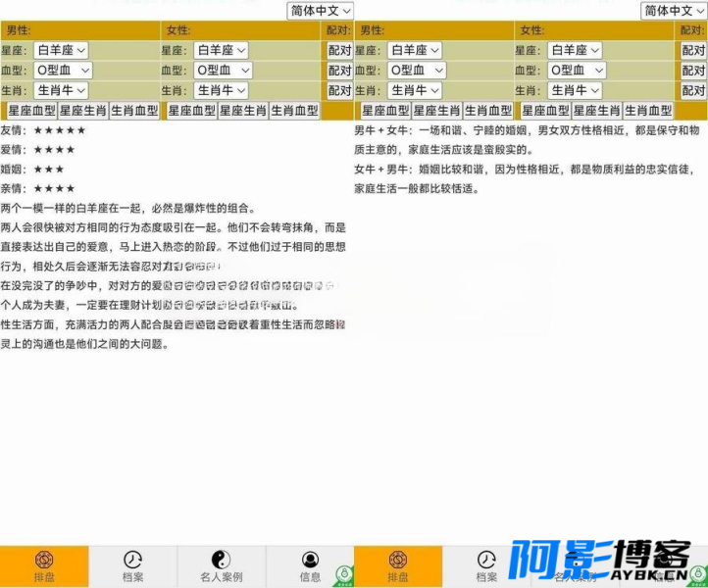Open the 排盘 icon tab in right panel

click(x=398, y=566)
